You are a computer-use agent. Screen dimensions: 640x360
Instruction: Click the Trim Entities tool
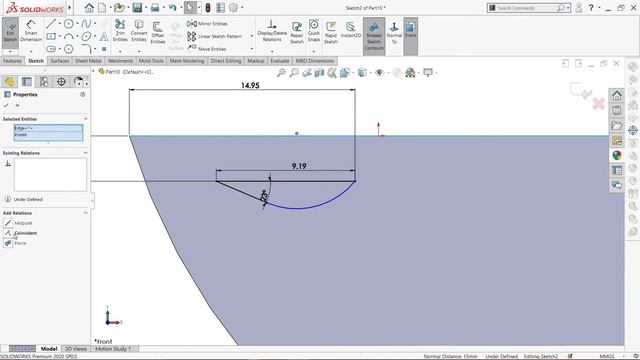pos(120,31)
